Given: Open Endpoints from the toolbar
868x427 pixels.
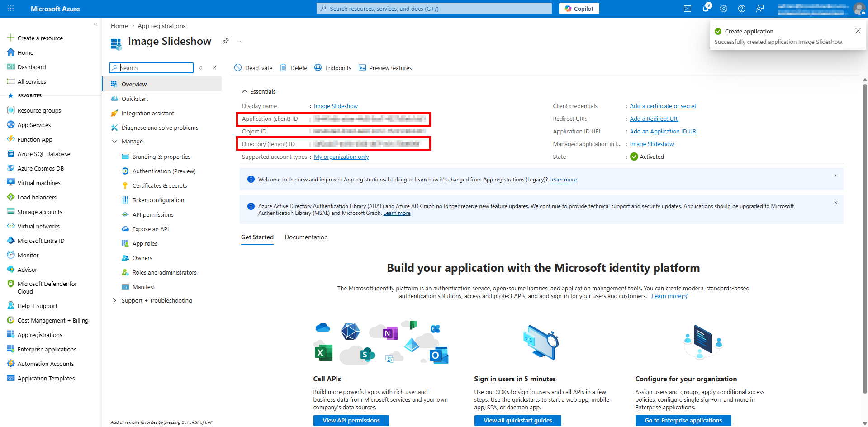Looking at the screenshot, I should 333,68.
